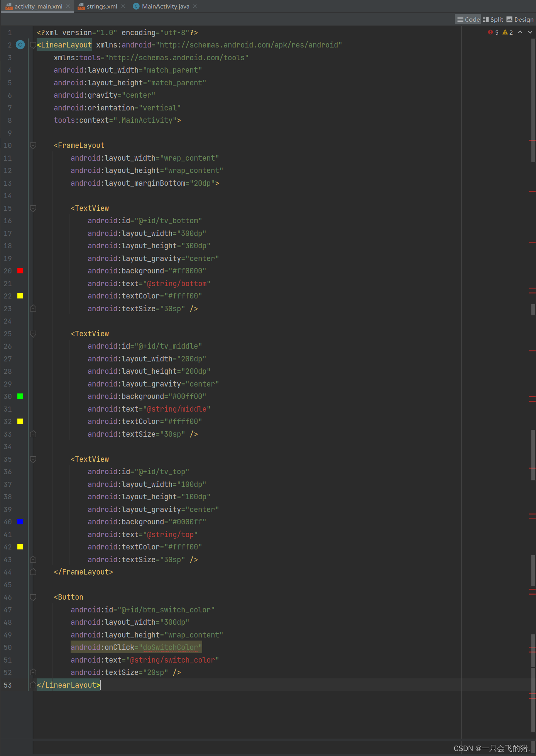Click the @+id/tv_middle id value

tap(168, 346)
